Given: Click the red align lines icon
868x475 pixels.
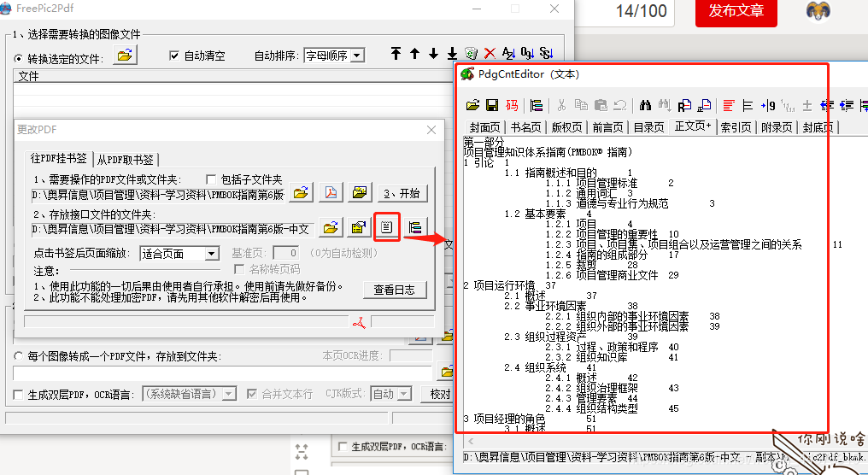Looking at the screenshot, I should click(729, 105).
